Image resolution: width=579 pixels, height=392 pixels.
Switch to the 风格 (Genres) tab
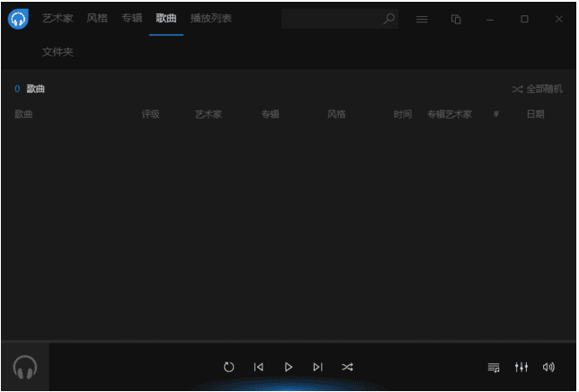97,19
